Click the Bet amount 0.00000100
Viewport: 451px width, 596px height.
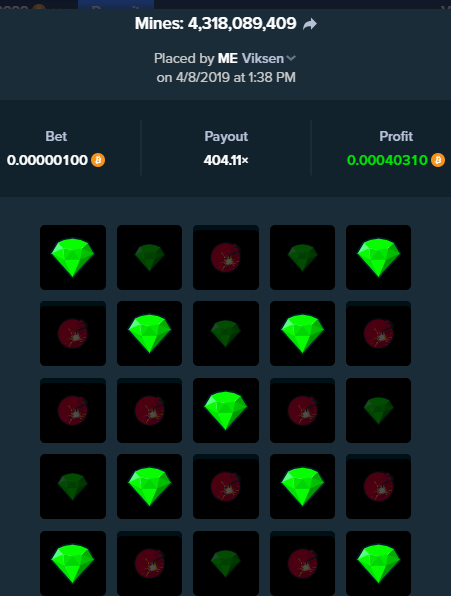coord(47,160)
